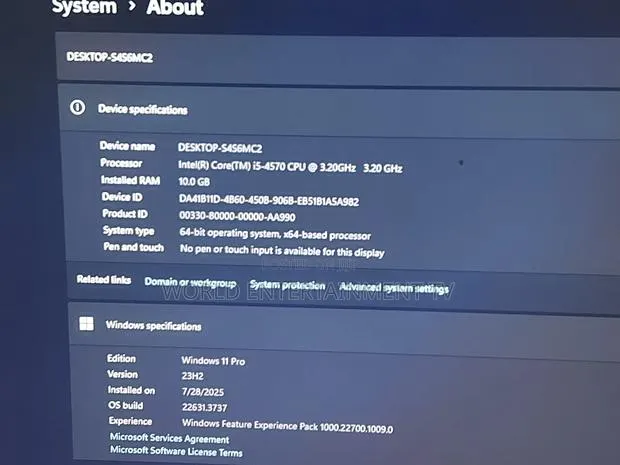Click the OS build label
This screenshot has width=620, height=465.
coord(126,405)
